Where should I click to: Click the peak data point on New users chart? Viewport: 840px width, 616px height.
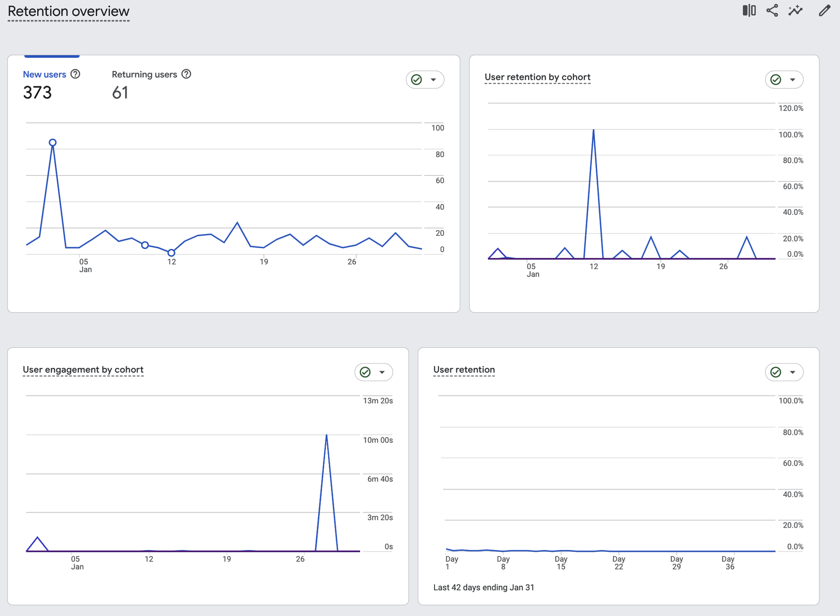52,143
